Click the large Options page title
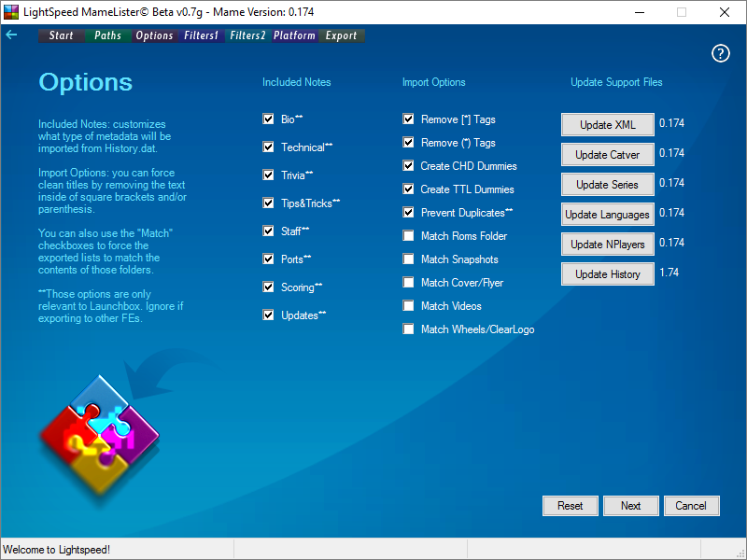The image size is (747, 560). [86, 82]
